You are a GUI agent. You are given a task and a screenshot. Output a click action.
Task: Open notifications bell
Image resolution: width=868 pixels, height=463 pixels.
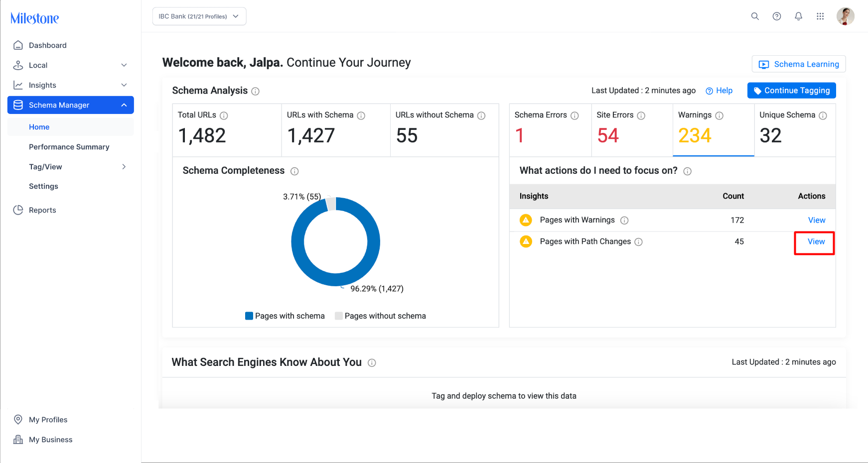pyautogui.click(x=799, y=16)
